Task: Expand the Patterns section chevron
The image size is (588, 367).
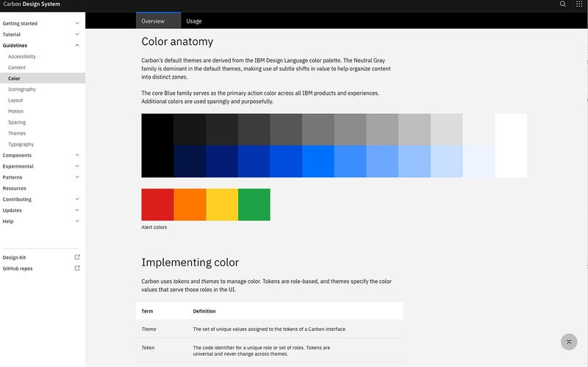Action: [77, 177]
